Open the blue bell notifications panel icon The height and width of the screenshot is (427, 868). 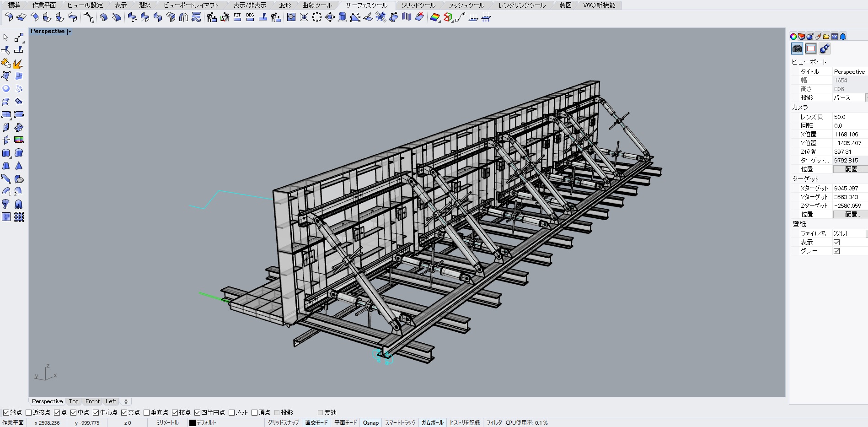[x=843, y=37]
